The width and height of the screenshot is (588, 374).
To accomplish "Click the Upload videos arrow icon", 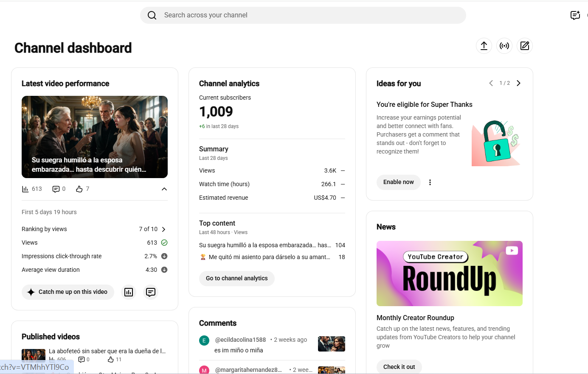I will pyautogui.click(x=484, y=46).
